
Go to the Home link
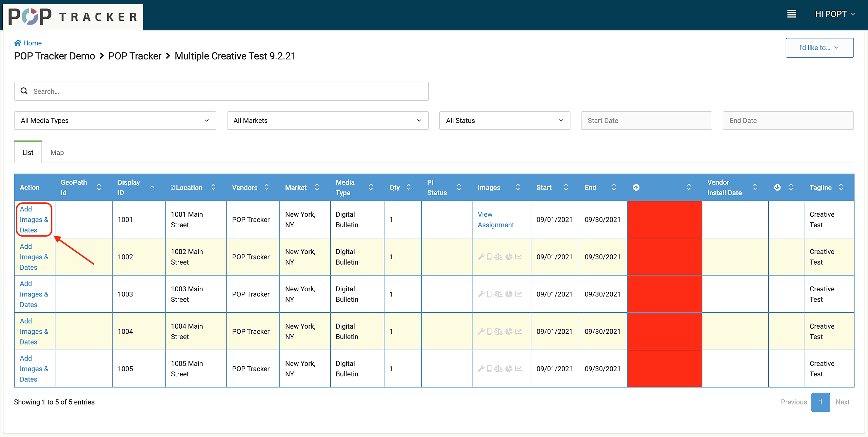click(28, 43)
